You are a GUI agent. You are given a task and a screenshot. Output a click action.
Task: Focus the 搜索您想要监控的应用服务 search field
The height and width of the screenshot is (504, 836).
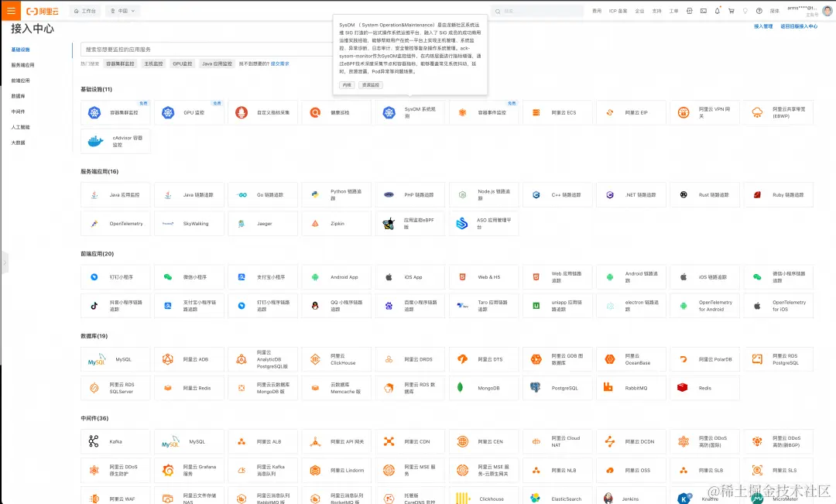(207, 49)
